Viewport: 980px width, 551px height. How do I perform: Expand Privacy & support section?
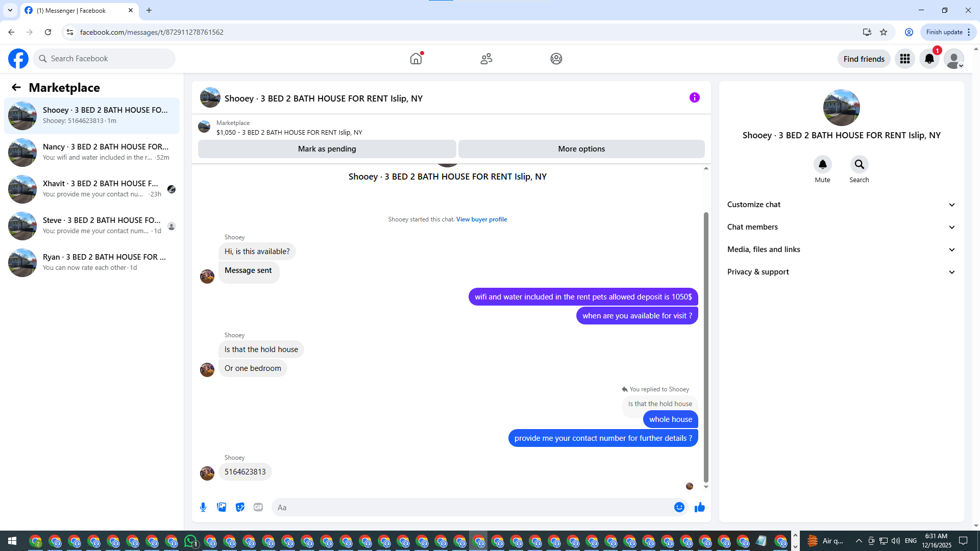pyautogui.click(x=841, y=272)
